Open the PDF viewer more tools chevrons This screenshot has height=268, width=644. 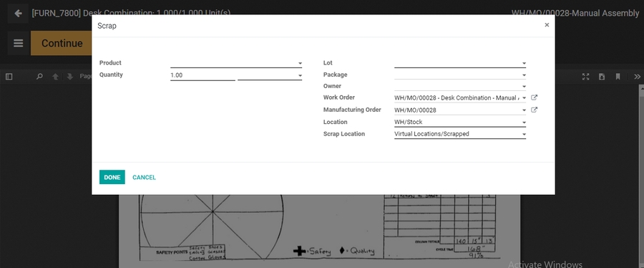(x=637, y=77)
